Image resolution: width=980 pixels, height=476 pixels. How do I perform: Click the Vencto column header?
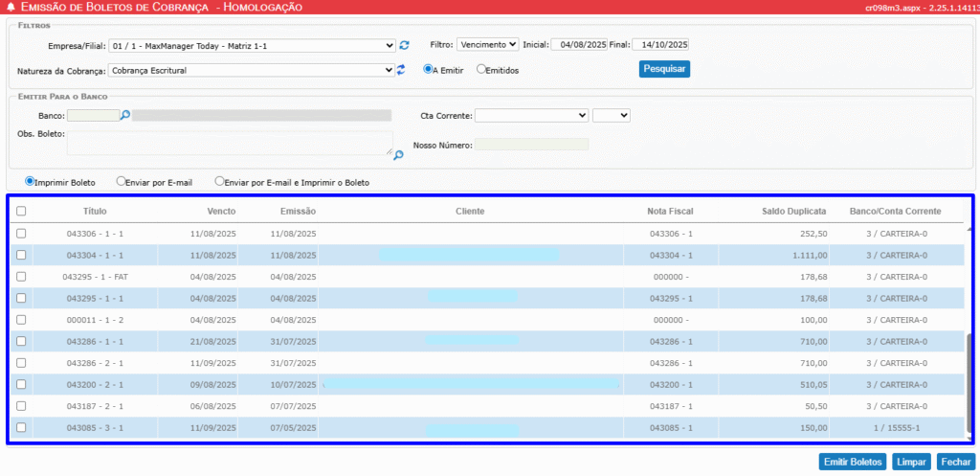[221, 212]
